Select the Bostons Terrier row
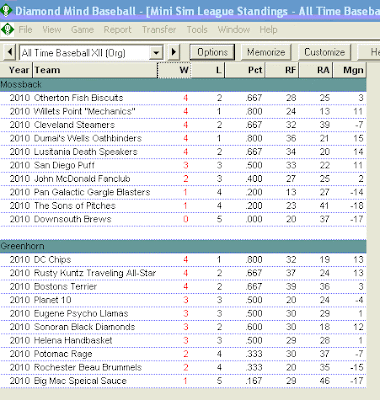The width and height of the screenshot is (380, 400). tap(183, 287)
